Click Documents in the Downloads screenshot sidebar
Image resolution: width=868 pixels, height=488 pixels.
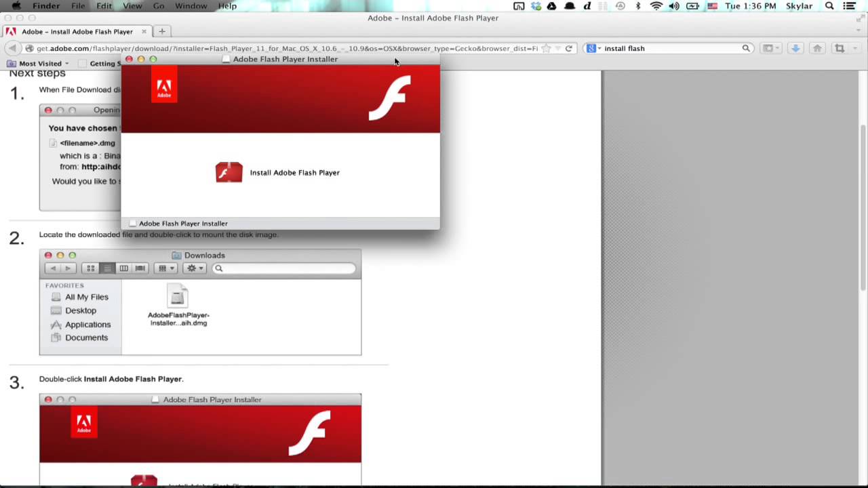pyautogui.click(x=80, y=338)
